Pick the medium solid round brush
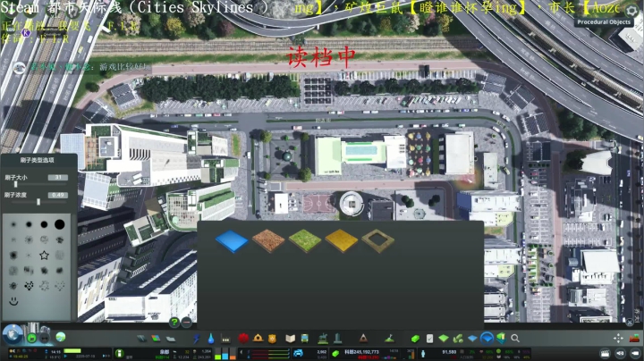 point(44,224)
